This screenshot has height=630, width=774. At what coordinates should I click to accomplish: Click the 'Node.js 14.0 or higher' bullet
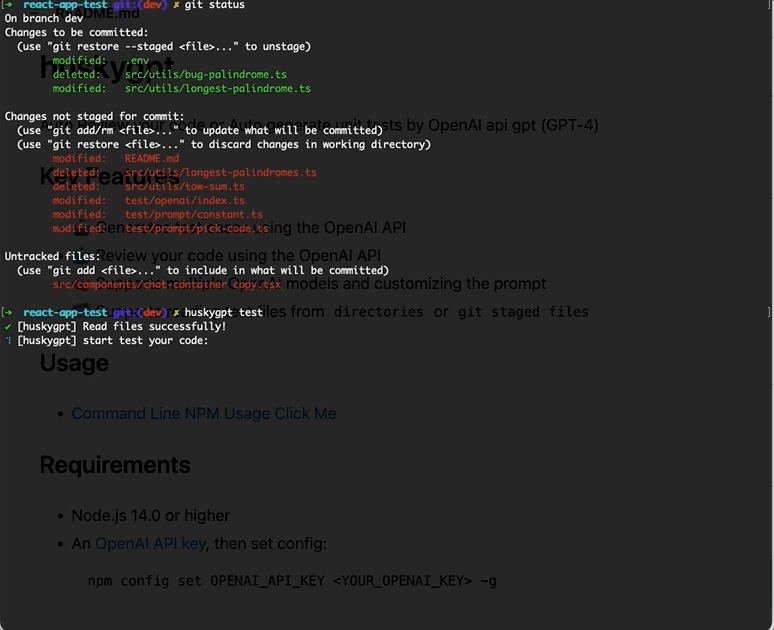(x=151, y=515)
